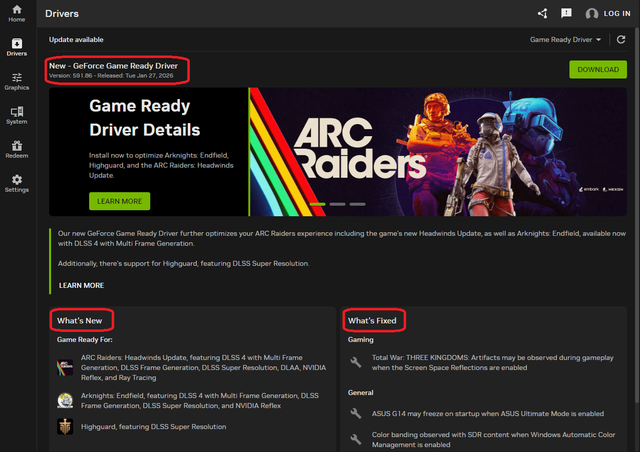Open the Home section in sidebar
Viewport: 640px width, 452px height.
(x=17, y=13)
